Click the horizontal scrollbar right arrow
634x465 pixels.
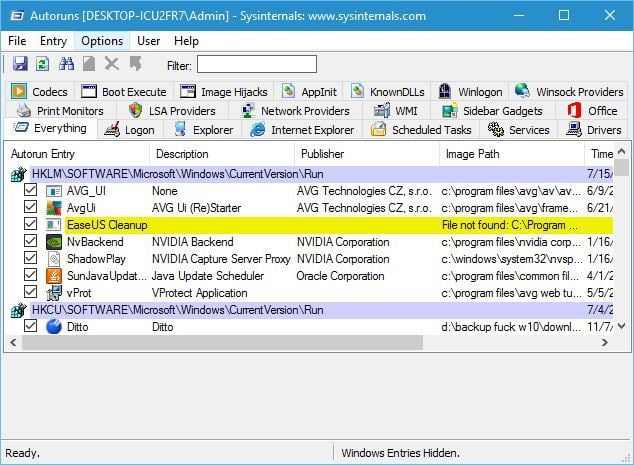pyautogui.click(x=604, y=342)
